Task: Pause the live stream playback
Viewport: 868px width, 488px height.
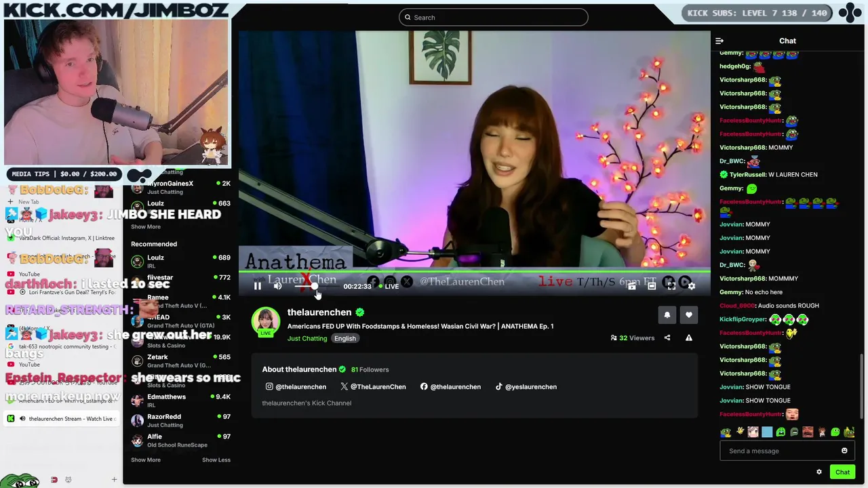Action: point(258,286)
